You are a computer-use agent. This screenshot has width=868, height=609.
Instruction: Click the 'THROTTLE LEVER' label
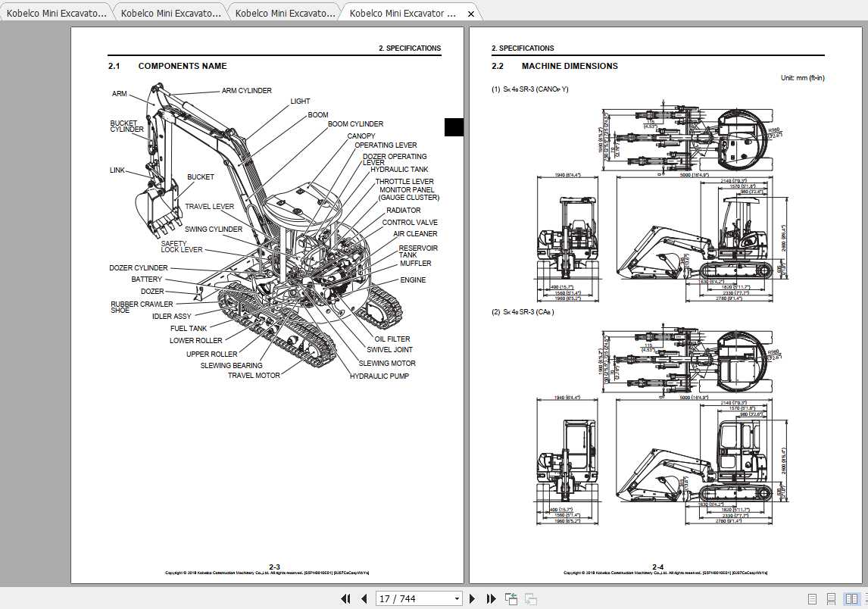pos(404,182)
